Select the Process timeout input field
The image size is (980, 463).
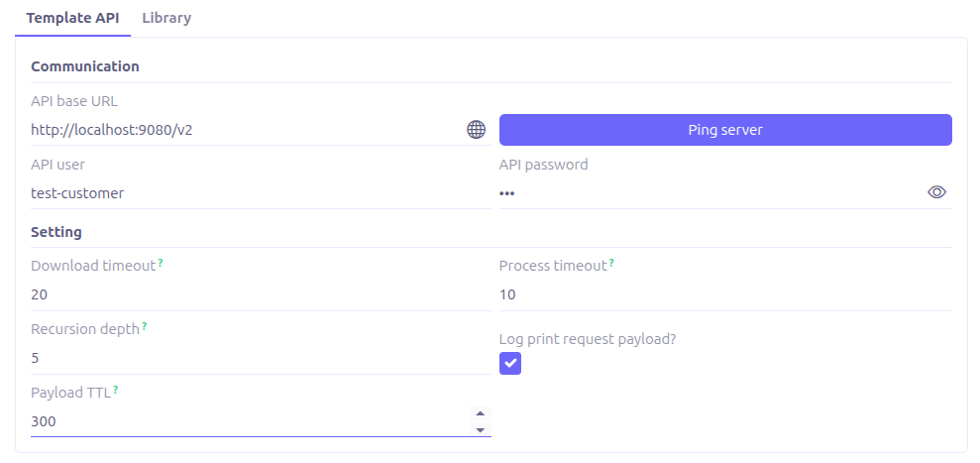pos(723,294)
